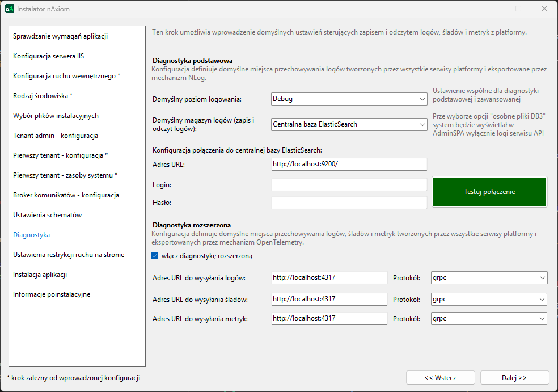This screenshot has width=558, height=392.
Task: Expand the 'Domyślny magazyn logów' dropdown
Action: (x=349, y=124)
